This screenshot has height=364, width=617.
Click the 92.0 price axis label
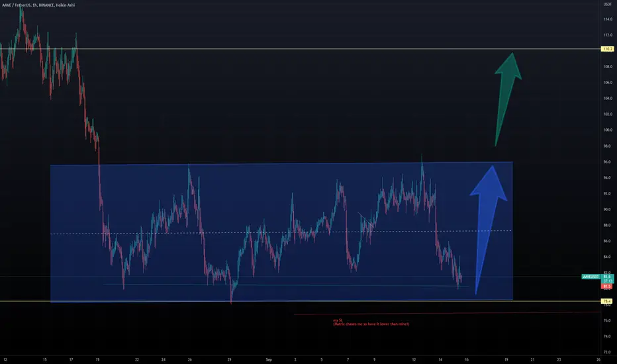click(x=607, y=194)
